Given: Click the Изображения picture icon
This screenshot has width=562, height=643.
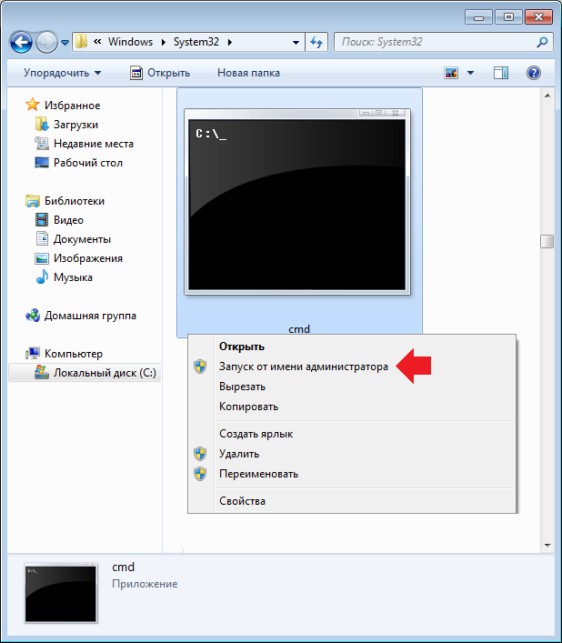Looking at the screenshot, I should (x=41, y=258).
